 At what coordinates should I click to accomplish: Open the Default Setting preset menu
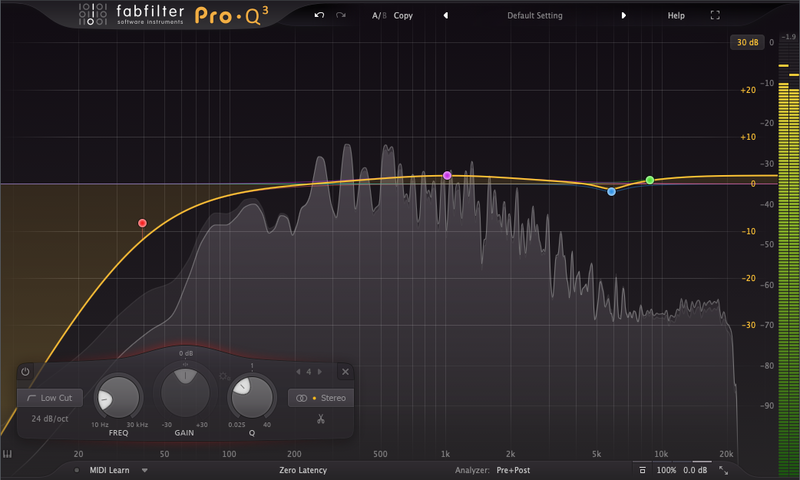click(535, 16)
